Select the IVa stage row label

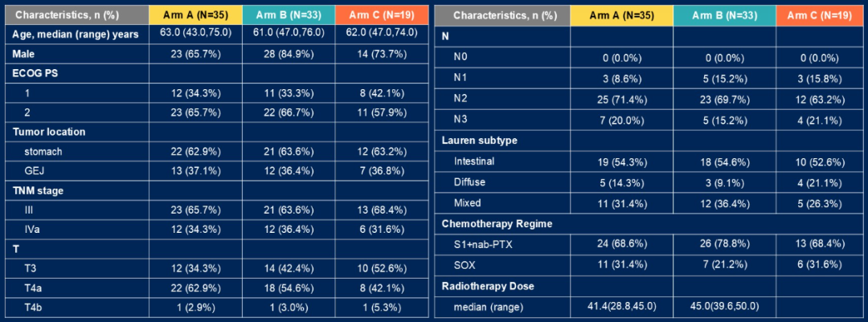click(30, 230)
